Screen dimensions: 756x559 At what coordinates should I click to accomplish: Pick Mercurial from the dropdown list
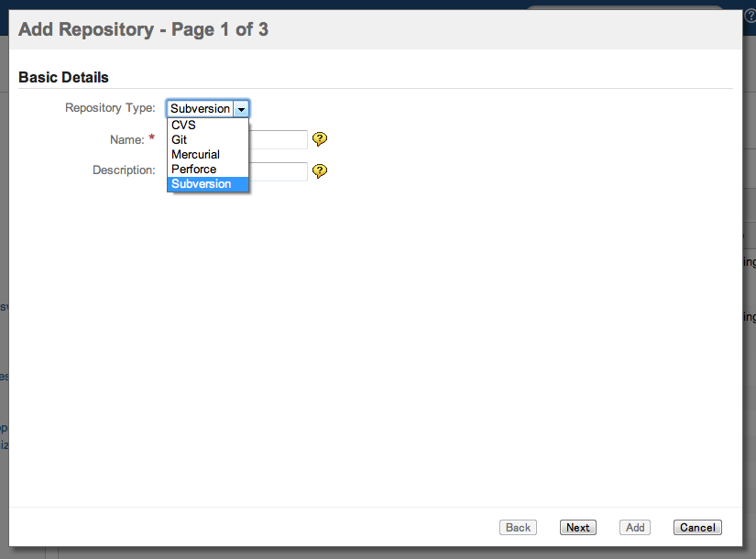(x=208, y=154)
